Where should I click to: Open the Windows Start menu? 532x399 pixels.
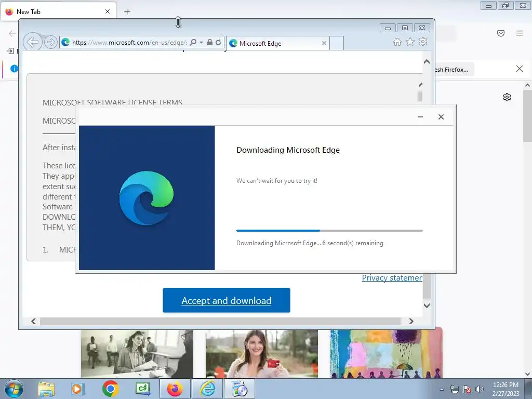click(x=14, y=389)
